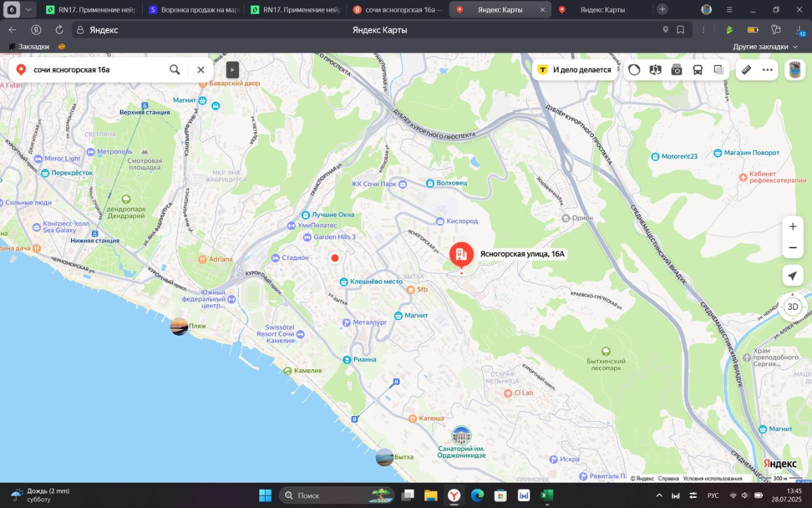Switch to the сочи ясногорская 16а search tab

tap(398, 10)
